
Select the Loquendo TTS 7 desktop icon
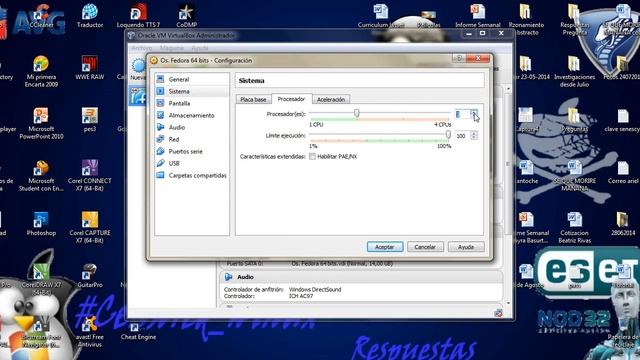point(138,16)
